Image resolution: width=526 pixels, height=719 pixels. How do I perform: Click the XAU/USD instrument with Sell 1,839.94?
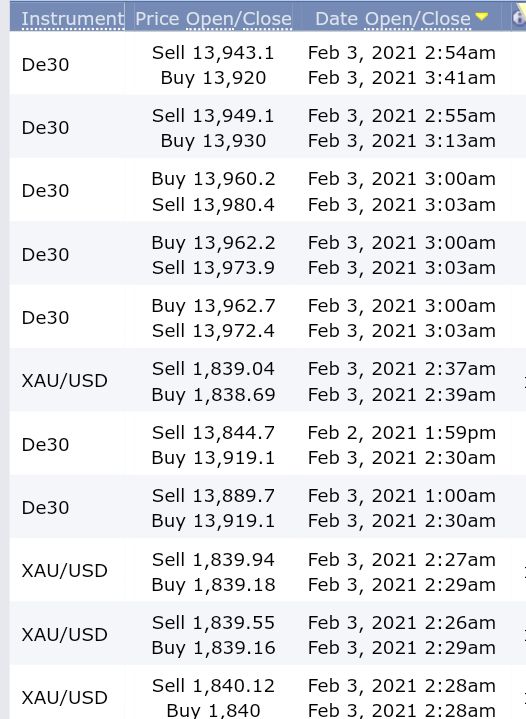pos(65,571)
